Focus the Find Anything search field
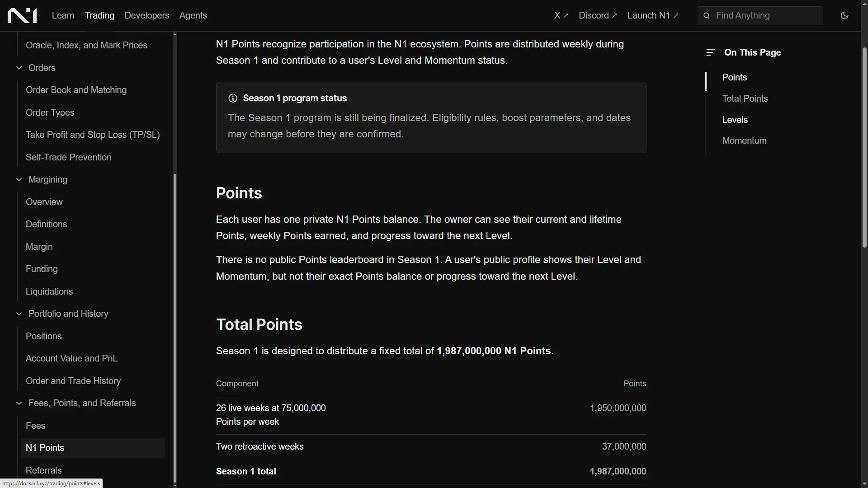868x488 pixels. coord(759,16)
